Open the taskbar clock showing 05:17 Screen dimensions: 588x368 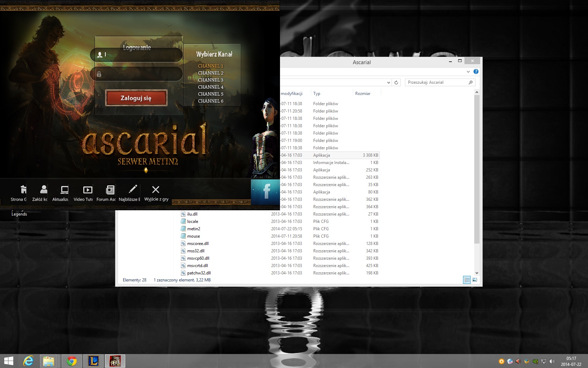point(571,361)
